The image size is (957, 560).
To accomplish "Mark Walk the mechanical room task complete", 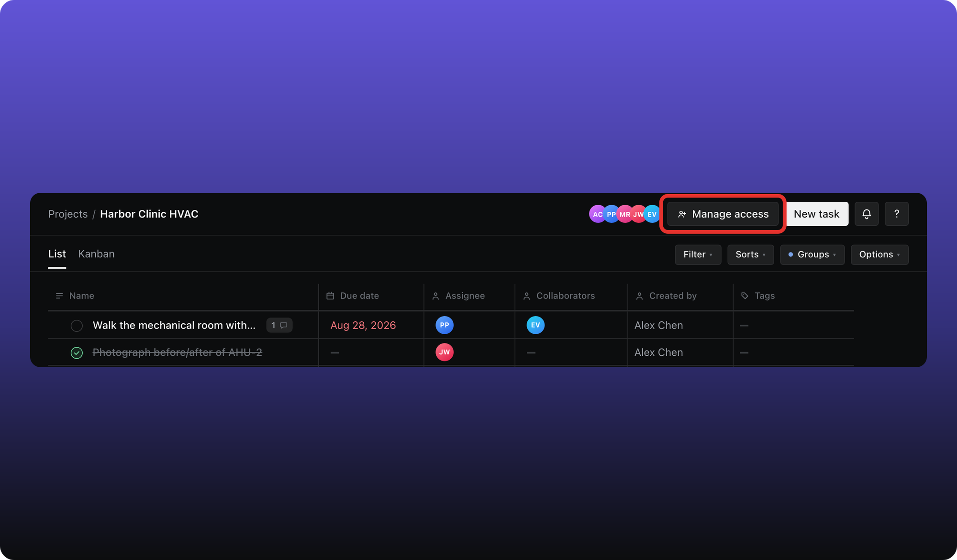I will click(77, 326).
